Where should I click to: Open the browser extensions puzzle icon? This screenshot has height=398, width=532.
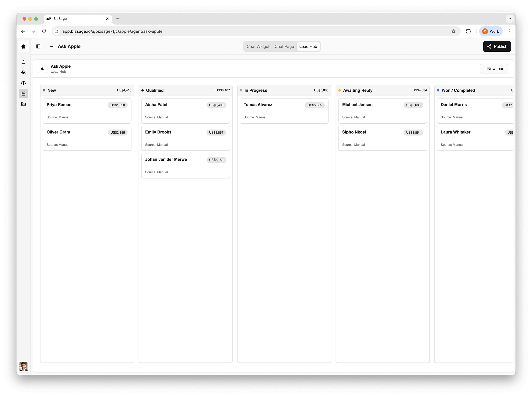468,31
